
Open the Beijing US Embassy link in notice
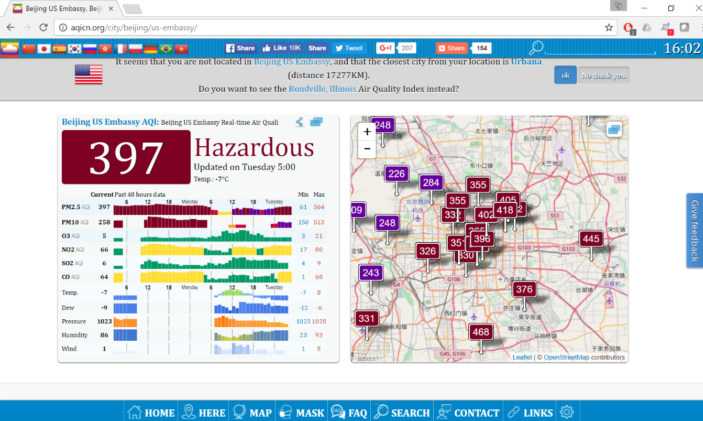tap(291, 61)
